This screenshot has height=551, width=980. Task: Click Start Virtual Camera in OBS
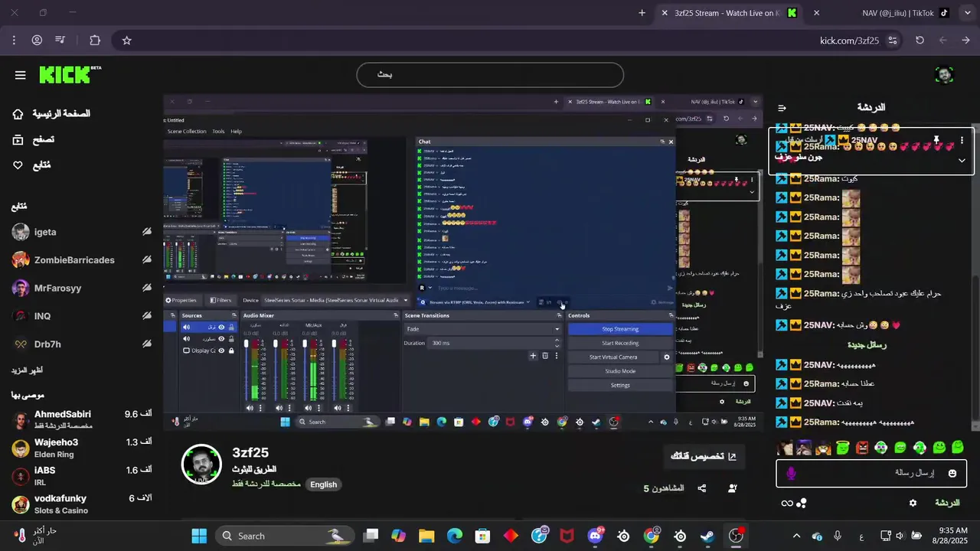(613, 357)
